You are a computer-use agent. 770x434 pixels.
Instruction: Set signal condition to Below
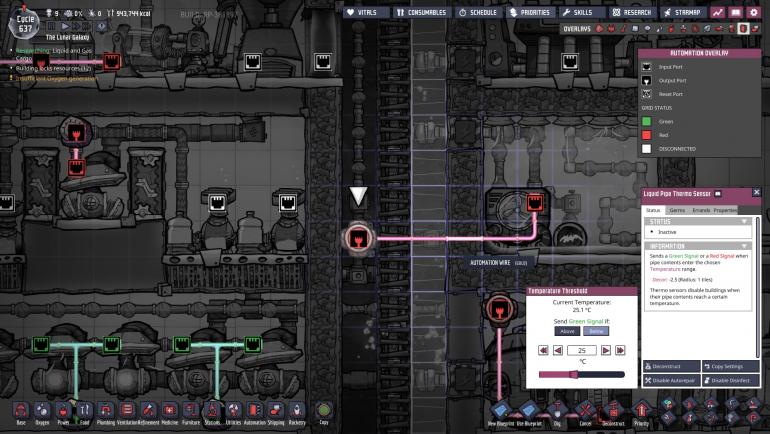tap(596, 331)
